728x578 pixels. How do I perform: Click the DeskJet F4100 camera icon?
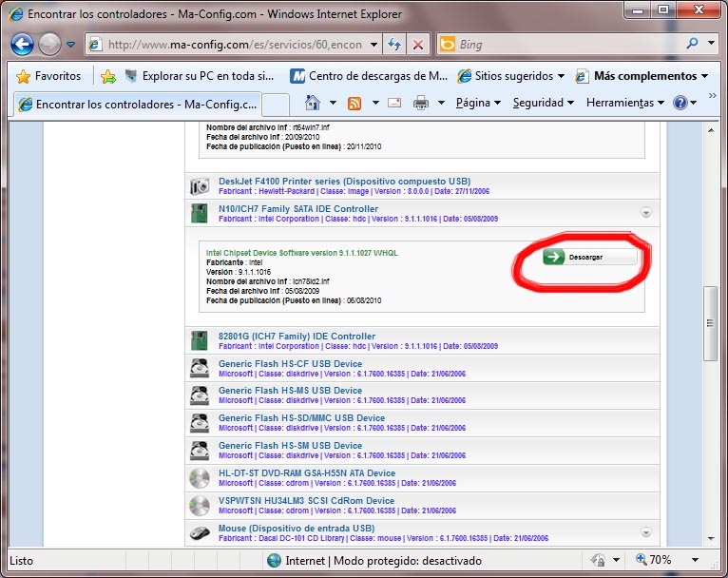(x=200, y=186)
